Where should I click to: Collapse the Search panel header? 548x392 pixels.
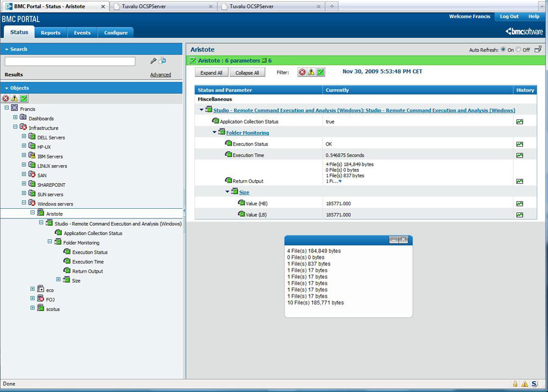pyautogui.click(x=7, y=49)
